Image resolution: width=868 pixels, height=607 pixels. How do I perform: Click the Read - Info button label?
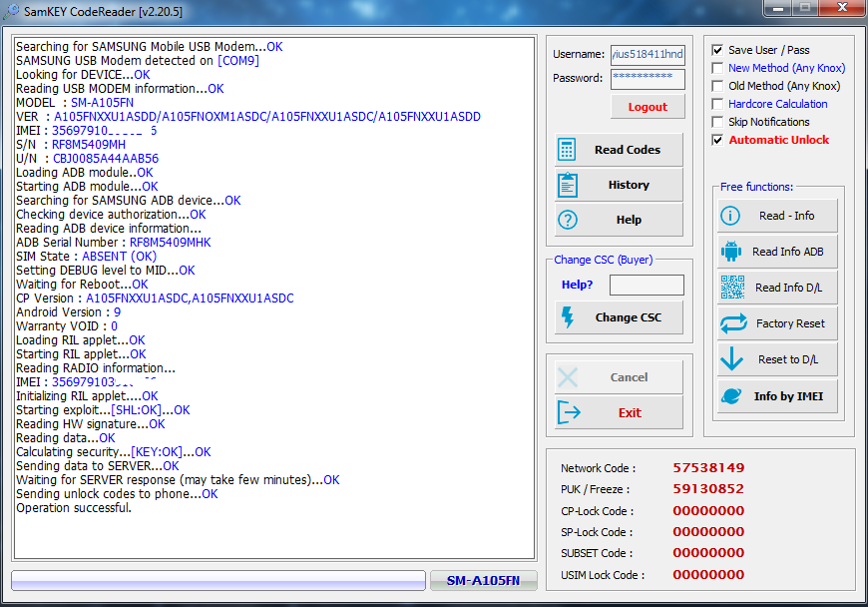click(x=786, y=216)
